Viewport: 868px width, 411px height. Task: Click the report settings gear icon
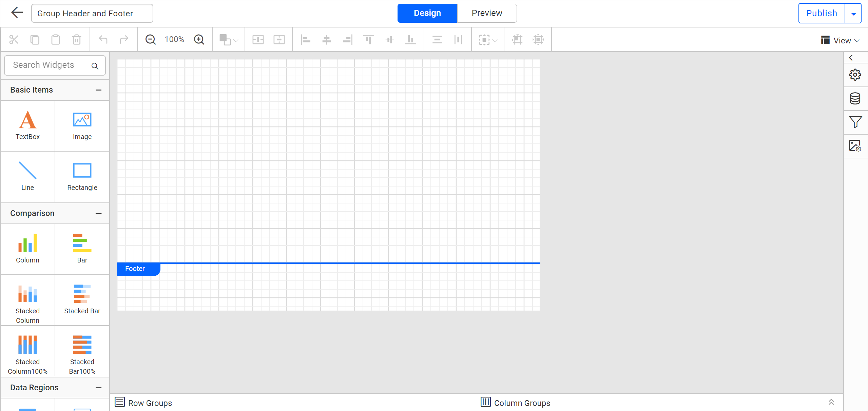click(x=855, y=75)
